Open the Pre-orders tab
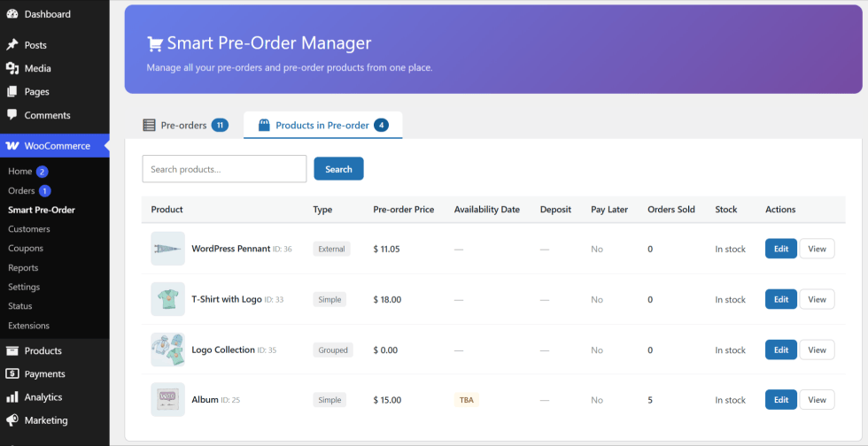 coord(185,125)
